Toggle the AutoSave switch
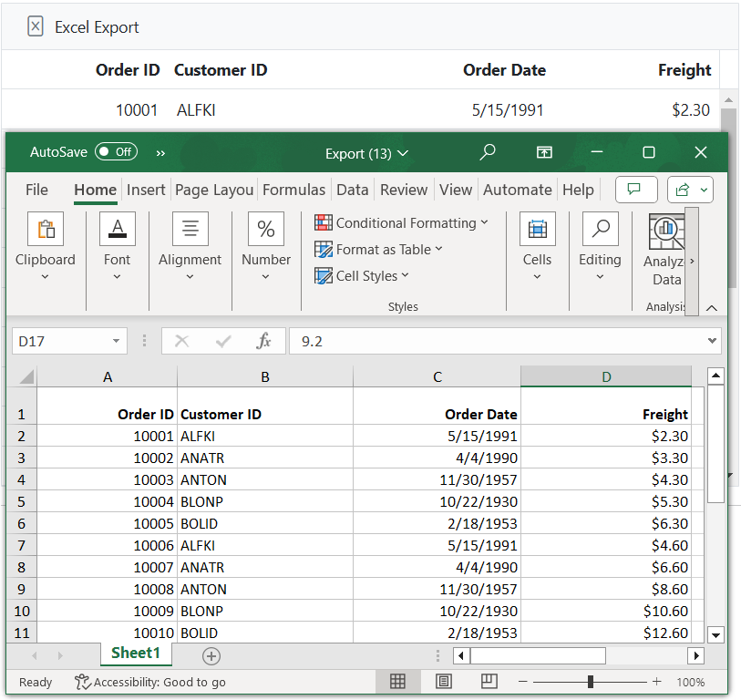This screenshot has height=700, width=741. [x=116, y=152]
